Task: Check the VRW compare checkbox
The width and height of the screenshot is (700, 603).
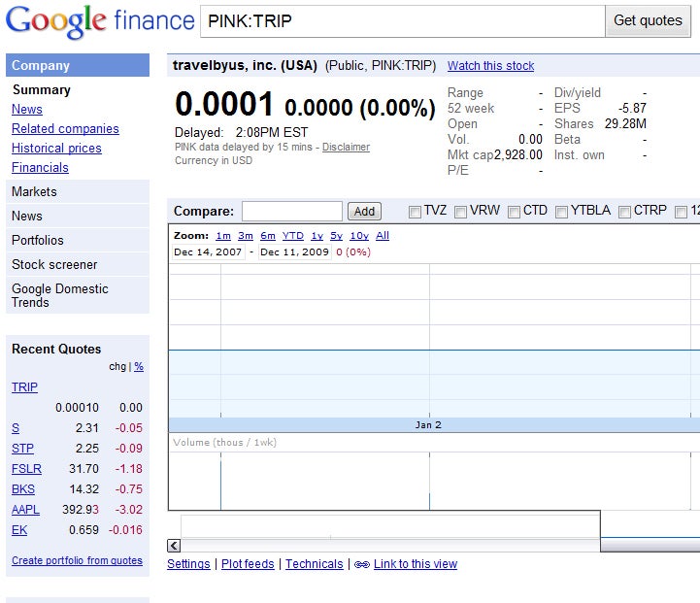Action: point(460,212)
